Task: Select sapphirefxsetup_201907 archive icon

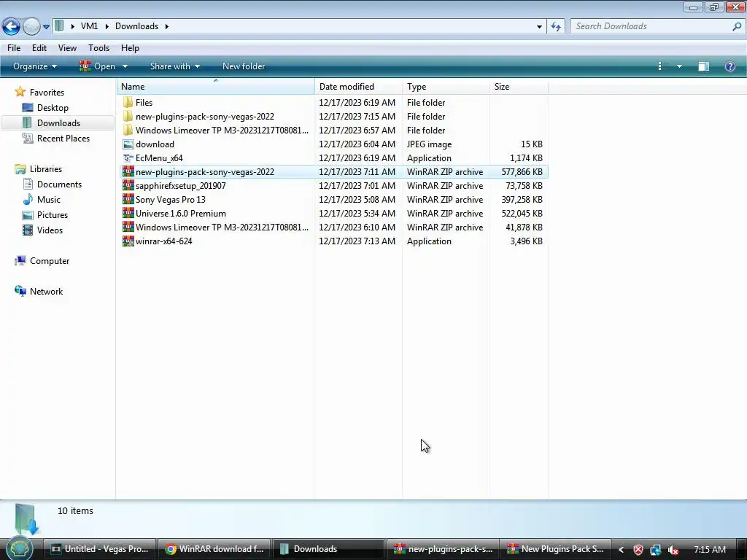Action: pyautogui.click(x=128, y=185)
